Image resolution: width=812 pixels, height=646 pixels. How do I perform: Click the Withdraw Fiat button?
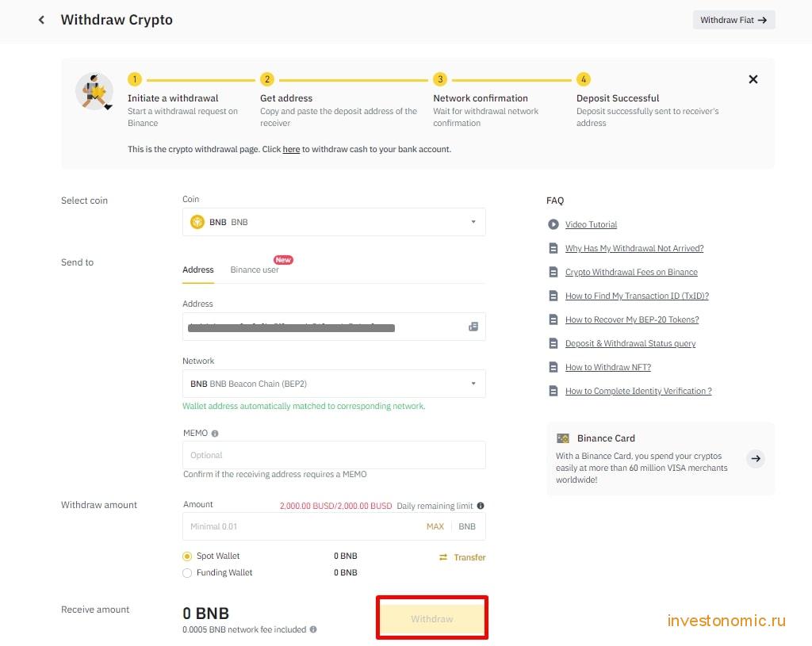tap(733, 20)
